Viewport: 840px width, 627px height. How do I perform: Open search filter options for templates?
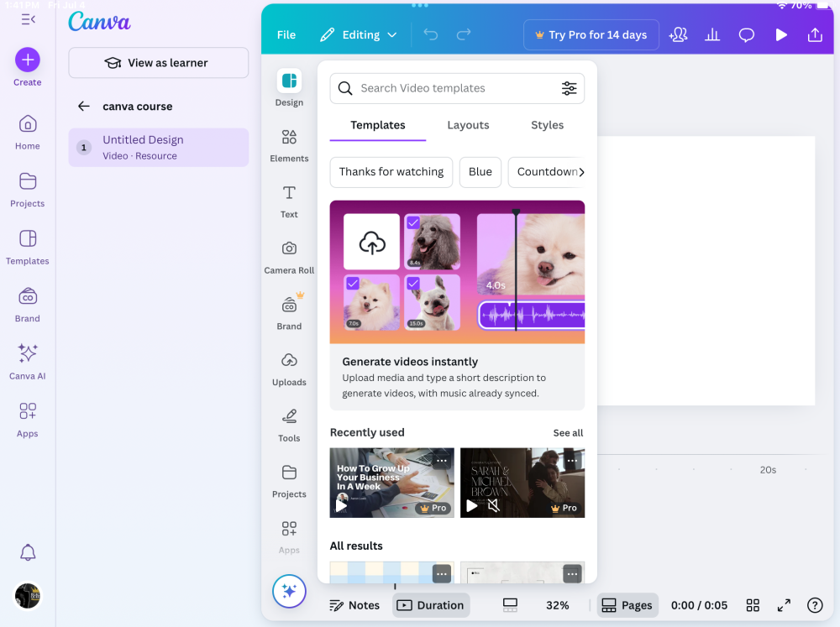tap(569, 88)
